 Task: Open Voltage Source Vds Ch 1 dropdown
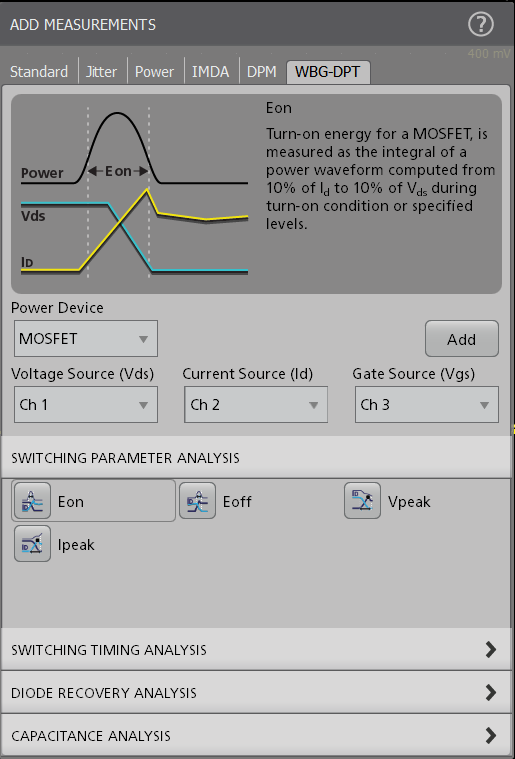pyautogui.click(x=86, y=404)
